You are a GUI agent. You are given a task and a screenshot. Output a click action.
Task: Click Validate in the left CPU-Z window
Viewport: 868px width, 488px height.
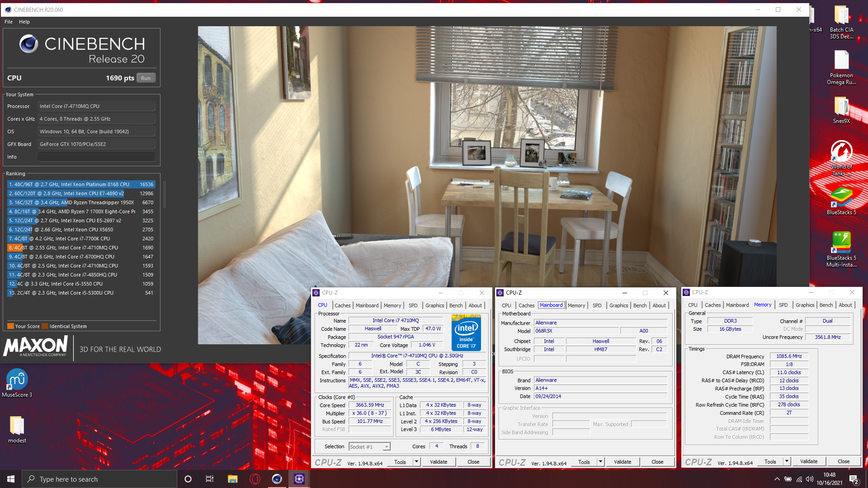point(438,462)
